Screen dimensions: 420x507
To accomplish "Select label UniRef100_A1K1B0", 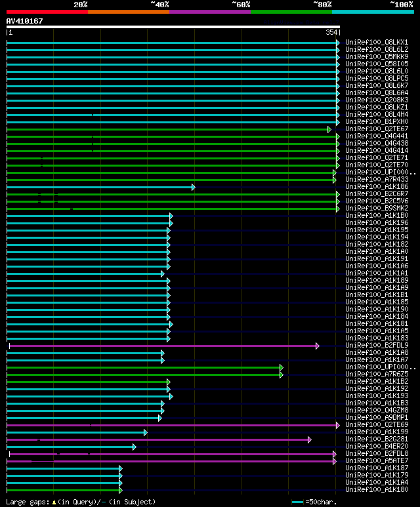I will click(377, 215).
